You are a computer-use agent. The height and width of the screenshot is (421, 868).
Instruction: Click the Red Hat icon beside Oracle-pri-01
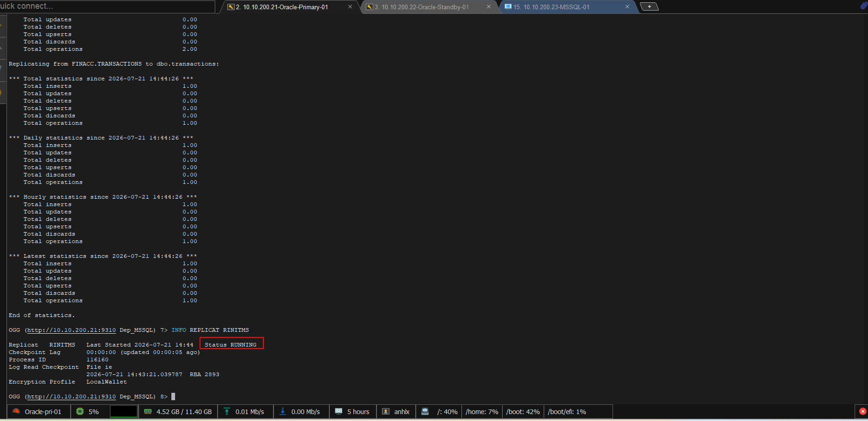click(16, 411)
